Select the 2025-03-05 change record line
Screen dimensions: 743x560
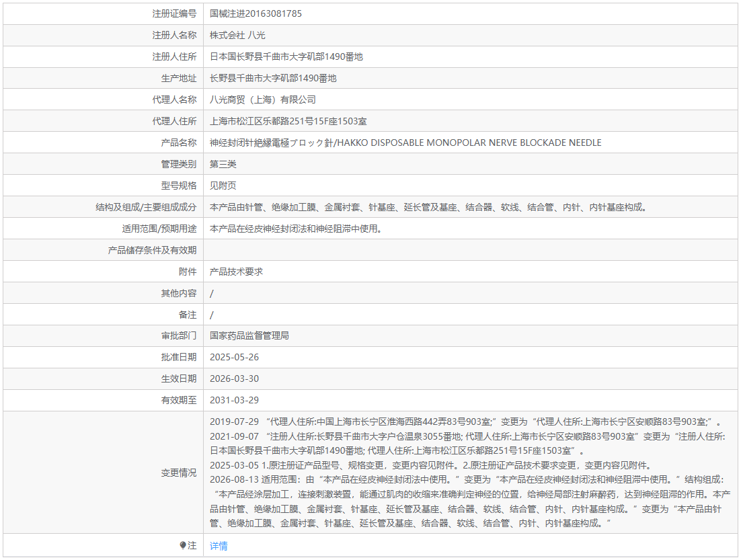(x=432, y=465)
